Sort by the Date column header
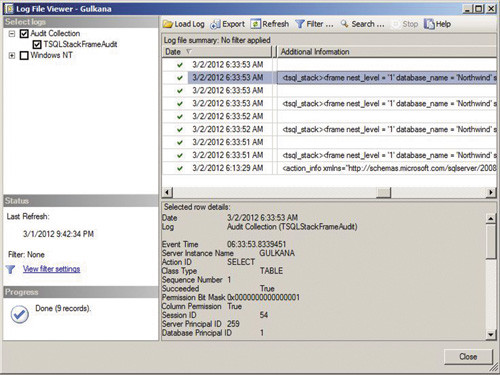The image size is (500, 375). [x=217, y=52]
